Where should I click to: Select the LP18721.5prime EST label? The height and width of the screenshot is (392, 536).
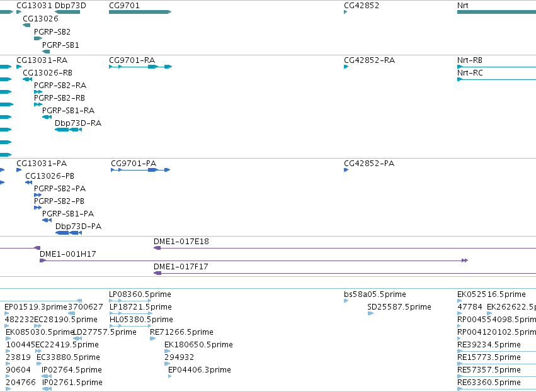point(140,307)
